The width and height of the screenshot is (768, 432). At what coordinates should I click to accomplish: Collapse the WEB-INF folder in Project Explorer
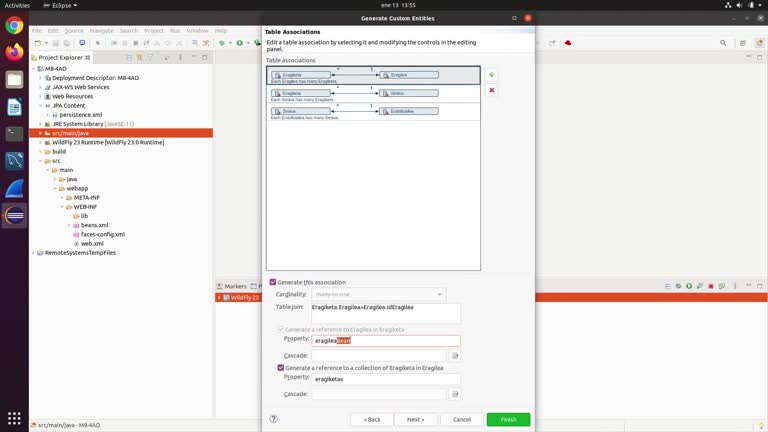click(x=62, y=207)
